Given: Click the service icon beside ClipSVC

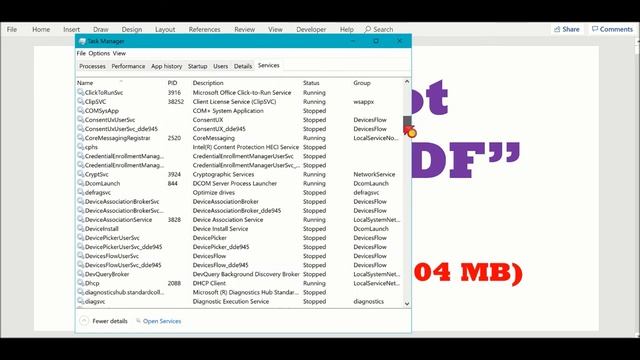Looking at the screenshot, I should pos(80,101).
